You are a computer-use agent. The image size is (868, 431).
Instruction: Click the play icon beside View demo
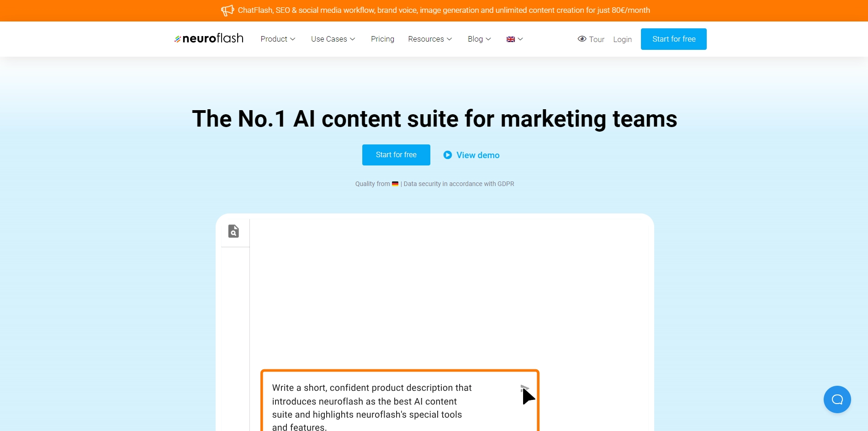click(448, 155)
